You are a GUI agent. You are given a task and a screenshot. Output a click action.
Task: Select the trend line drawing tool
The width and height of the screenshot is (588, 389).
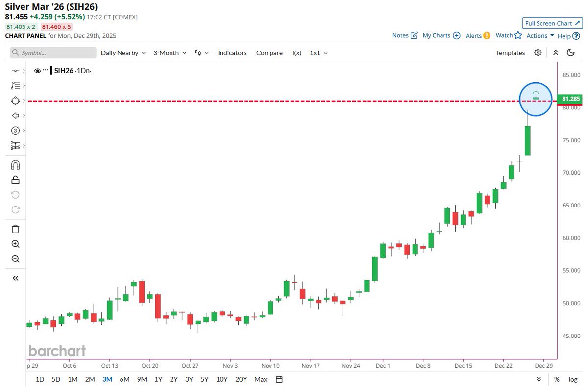[x=15, y=71]
